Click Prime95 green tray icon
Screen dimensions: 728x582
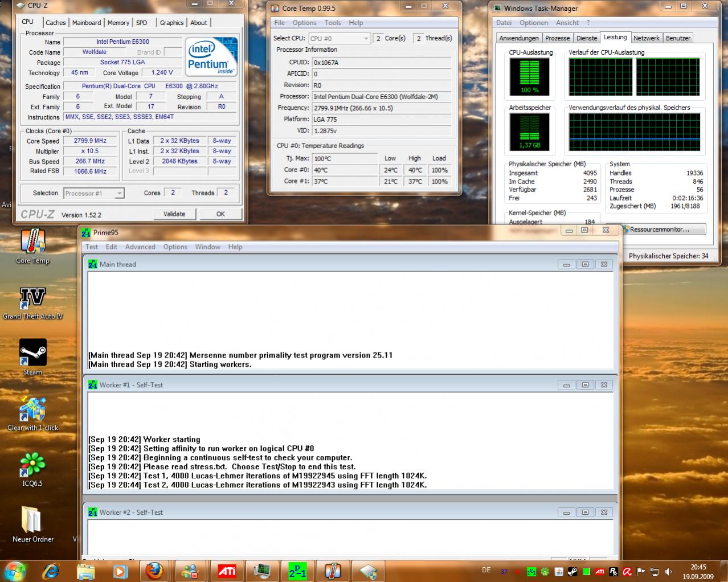pyautogui.click(x=531, y=572)
